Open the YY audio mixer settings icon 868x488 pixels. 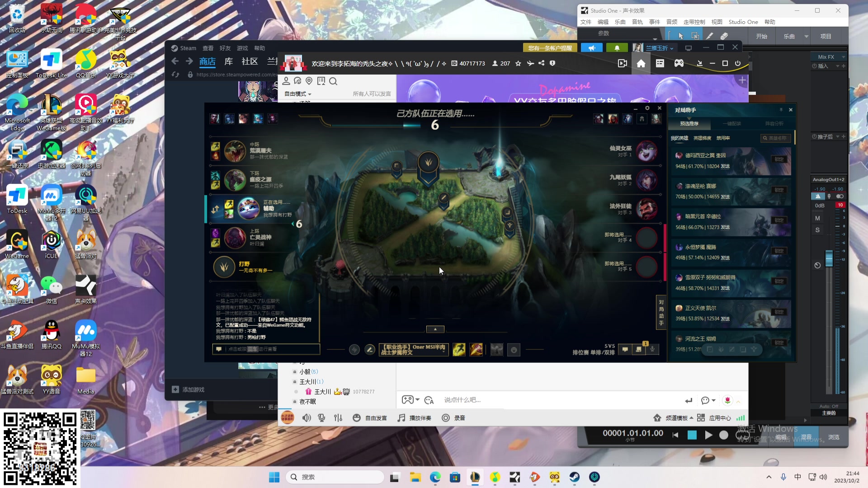tap(338, 418)
